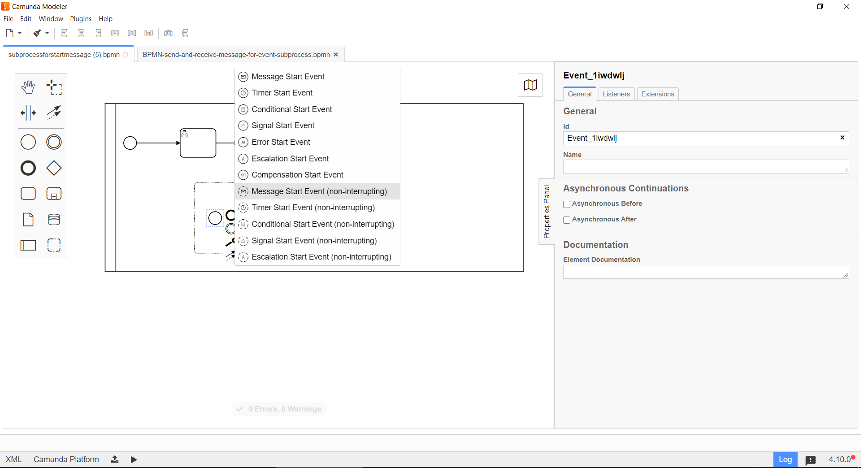Click the deploy current diagram icon
The image size is (868, 468).
tap(115, 459)
